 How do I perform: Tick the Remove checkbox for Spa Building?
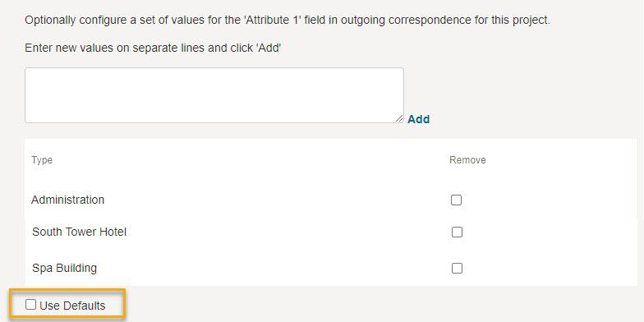tap(457, 268)
